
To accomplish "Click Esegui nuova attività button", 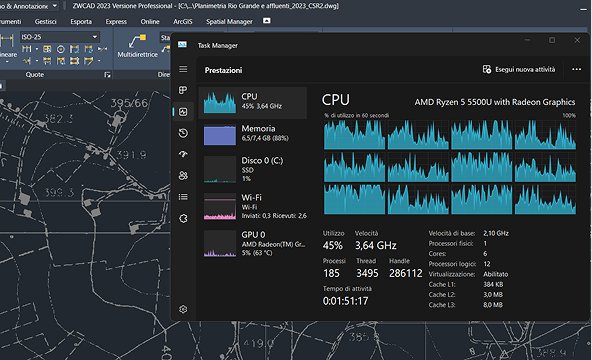I will click(x=519, y=69).
